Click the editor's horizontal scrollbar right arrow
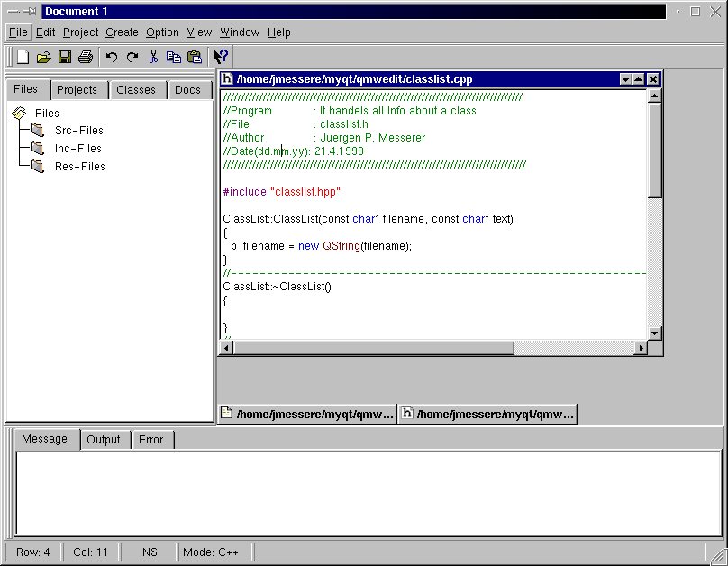728x566 pixels. tap(642, 348)
